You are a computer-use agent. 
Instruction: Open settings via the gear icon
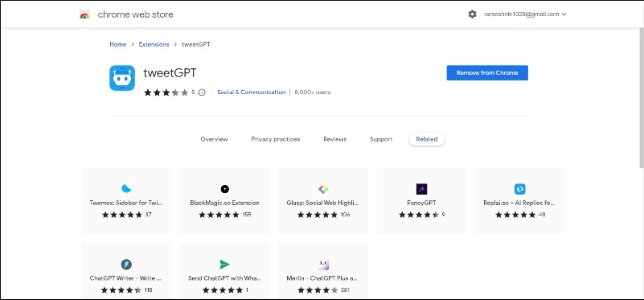[x=472, y=14]
